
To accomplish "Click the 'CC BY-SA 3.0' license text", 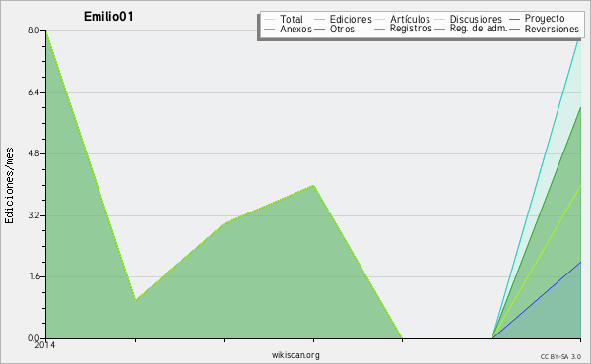I will point(560,357).
